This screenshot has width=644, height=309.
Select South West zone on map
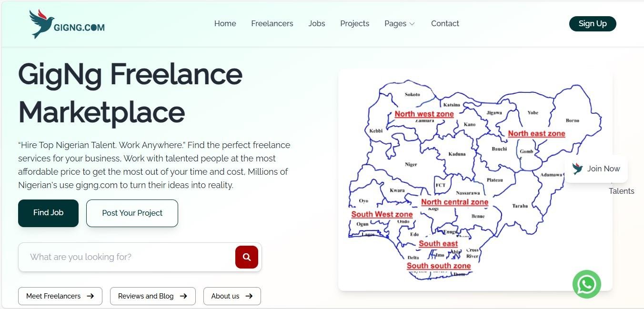tap(382, 214)
